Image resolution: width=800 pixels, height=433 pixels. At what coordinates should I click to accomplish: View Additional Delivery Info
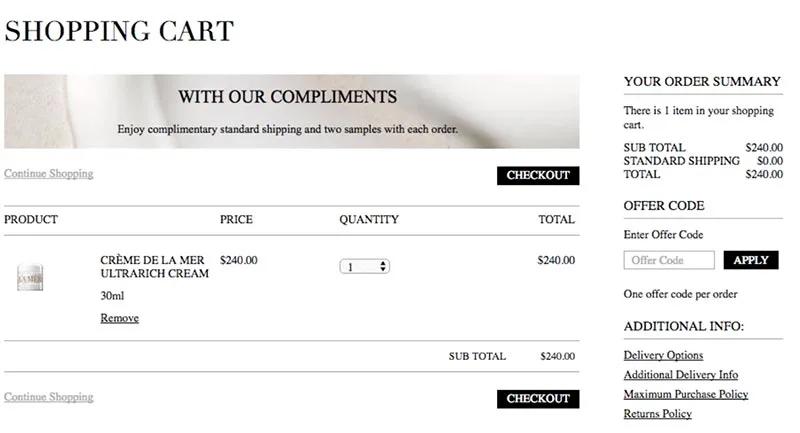[680, 375]
